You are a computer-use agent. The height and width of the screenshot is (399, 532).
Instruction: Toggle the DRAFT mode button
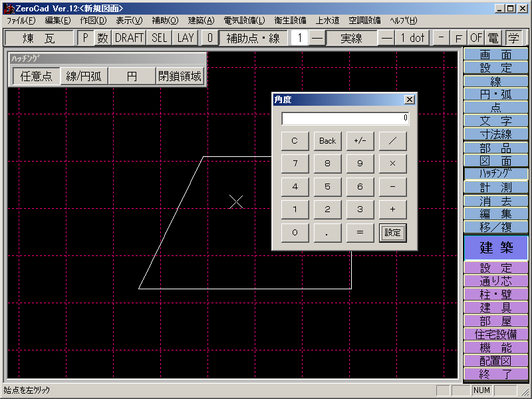[129, 38]
